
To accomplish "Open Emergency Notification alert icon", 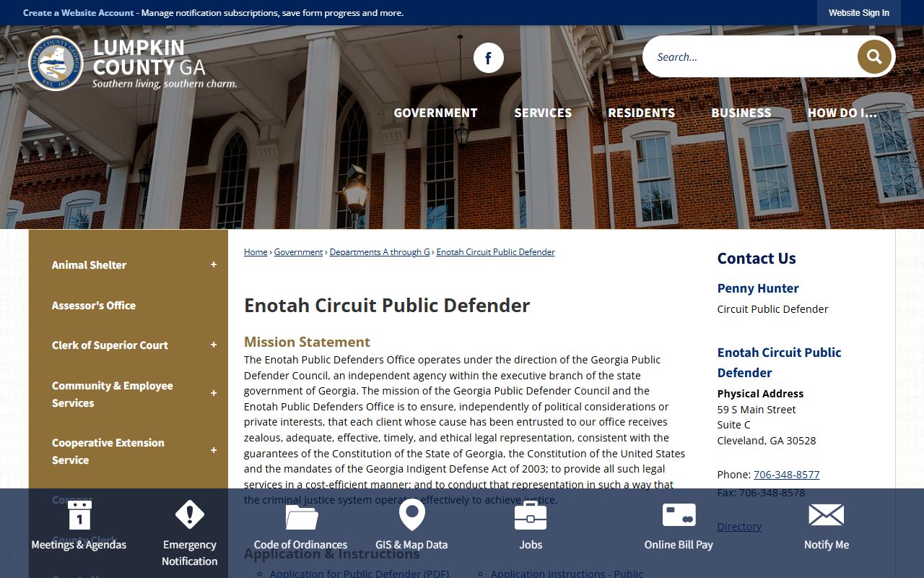I will [190, 514].
